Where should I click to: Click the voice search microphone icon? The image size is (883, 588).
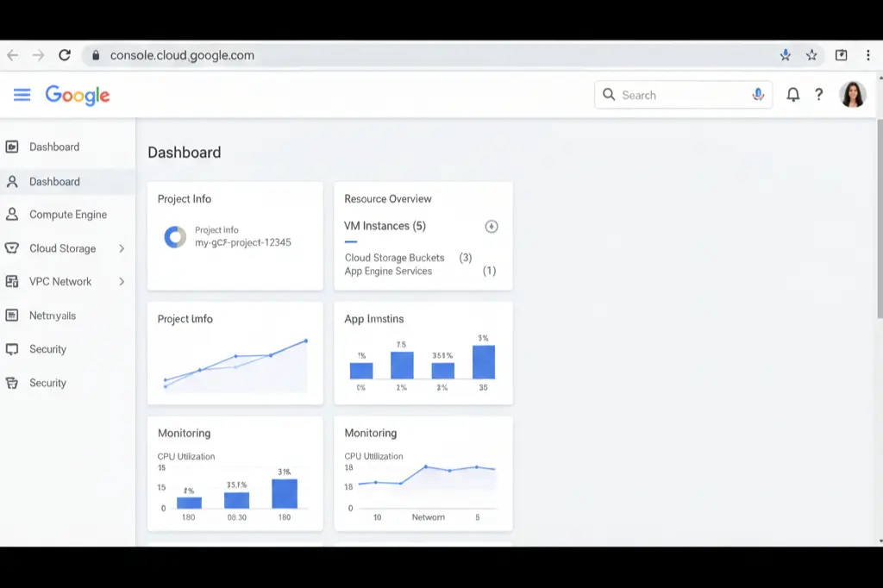[x=758, y=95]
